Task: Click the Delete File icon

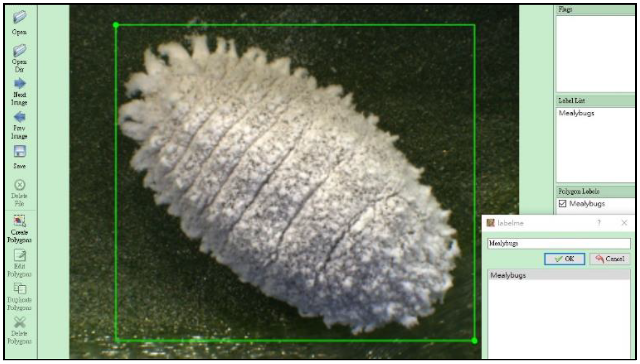Action: point(20,185)
